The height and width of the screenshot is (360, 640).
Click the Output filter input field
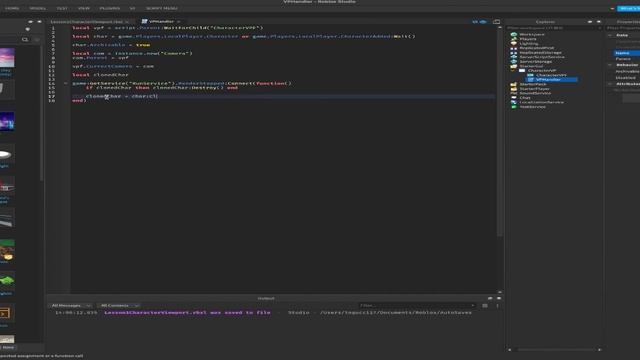pyautogui.click(x=417, y=305)
